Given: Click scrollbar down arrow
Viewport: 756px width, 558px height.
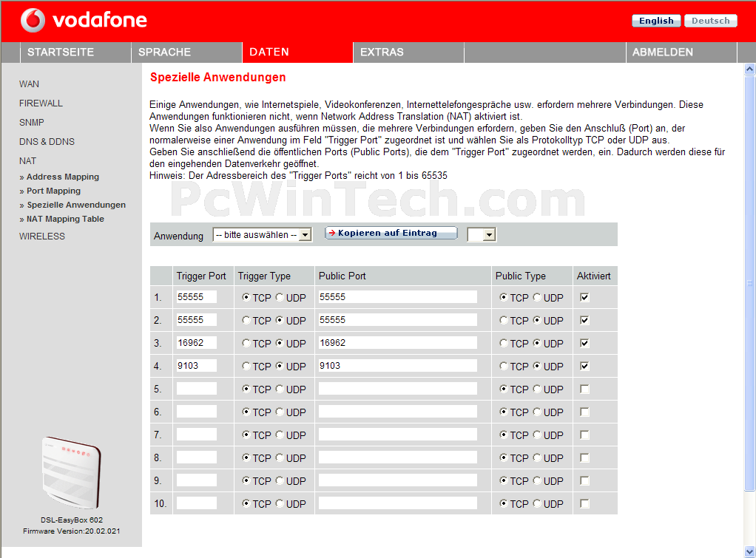Looking at the screenshot, I should 750,552.
